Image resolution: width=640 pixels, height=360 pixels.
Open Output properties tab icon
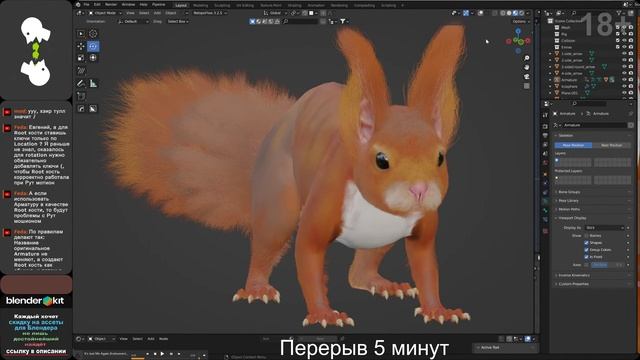(x=545, y=136)
